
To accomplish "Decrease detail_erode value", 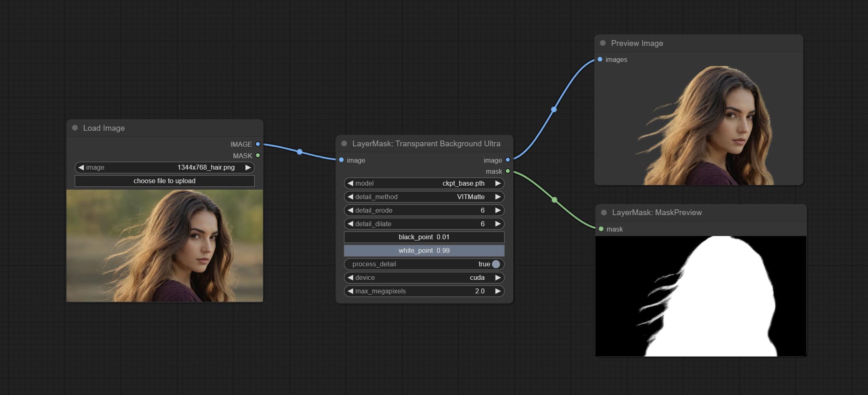I will coord(350,210).
